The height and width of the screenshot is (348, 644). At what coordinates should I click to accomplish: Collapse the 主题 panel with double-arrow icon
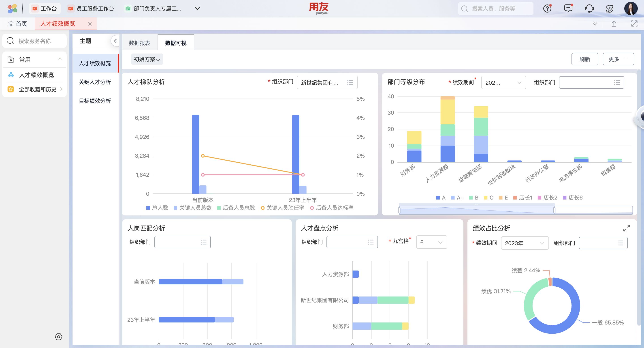[115, 41]
